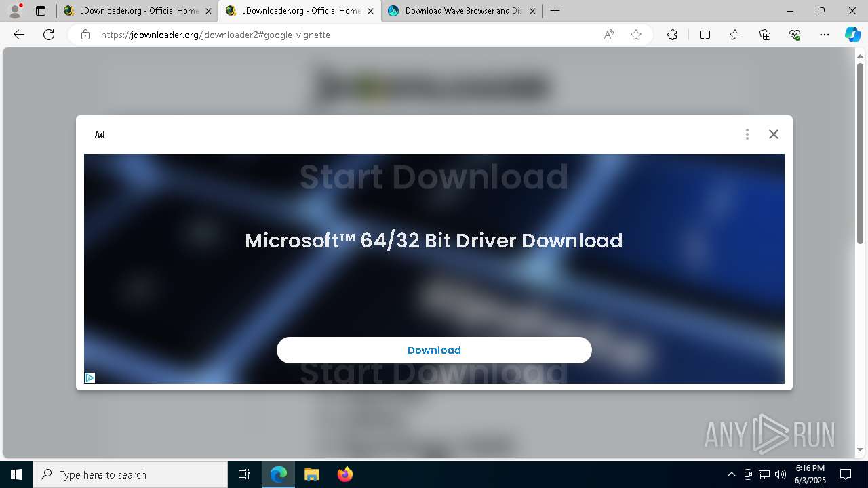Open Task View on taskbar
Image resolution: width=868 pixels, height=488 pixels.
[x=244, y=474]
